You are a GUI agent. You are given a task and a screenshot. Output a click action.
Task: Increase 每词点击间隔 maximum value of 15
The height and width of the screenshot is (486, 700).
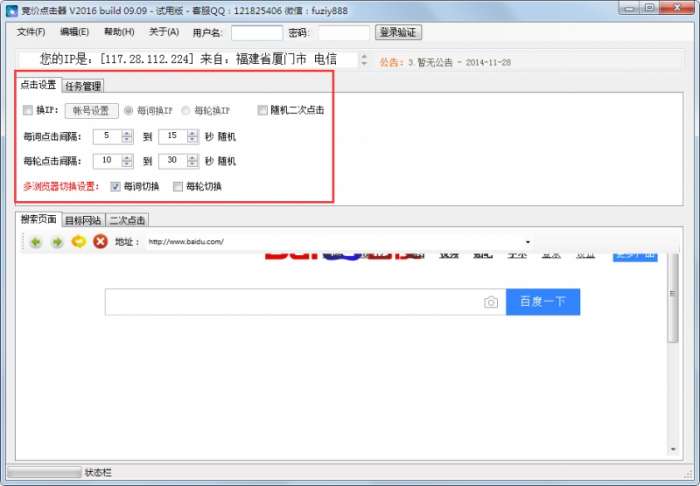point(192,133)
